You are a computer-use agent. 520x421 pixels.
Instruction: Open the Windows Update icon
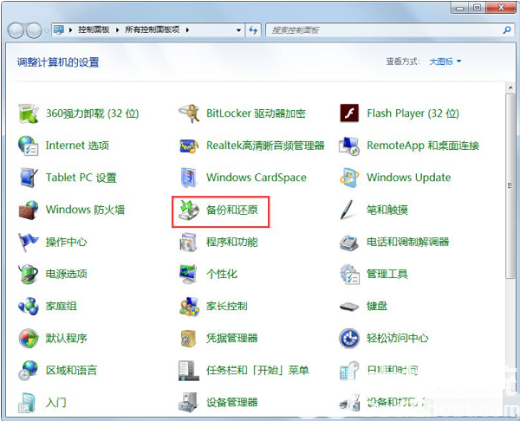click(349, 178)
